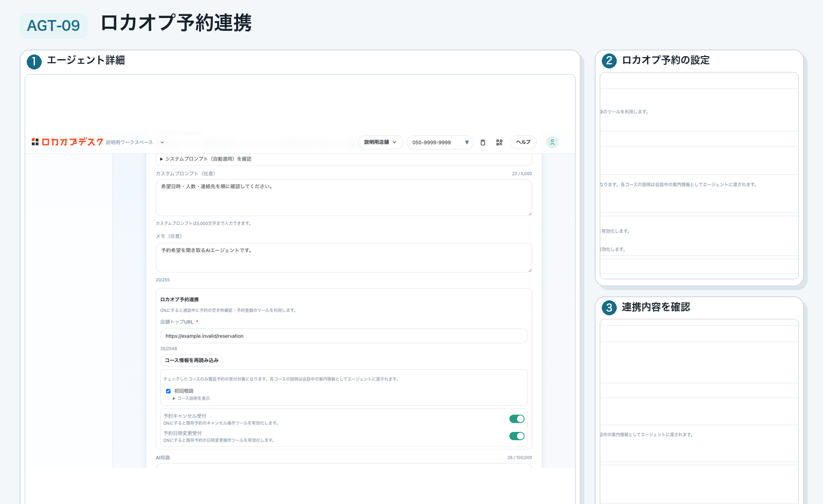Click the 23 / 5,000 character counter
This screenshot has height=504, width=823.
coord(522,174)
